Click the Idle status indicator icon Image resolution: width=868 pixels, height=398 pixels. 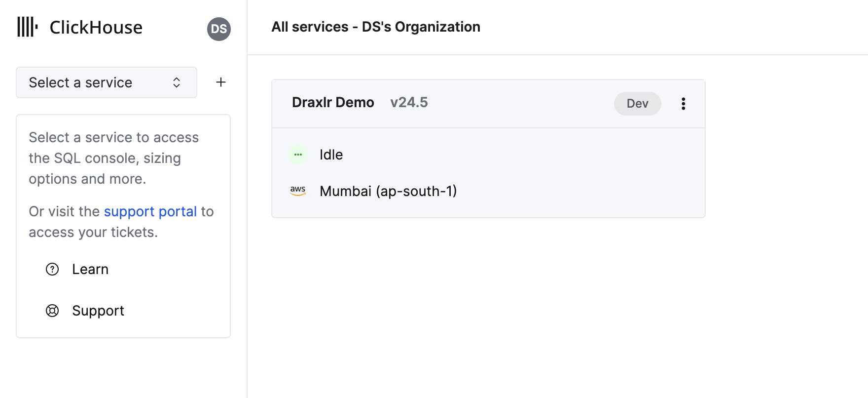coord(298,155)
